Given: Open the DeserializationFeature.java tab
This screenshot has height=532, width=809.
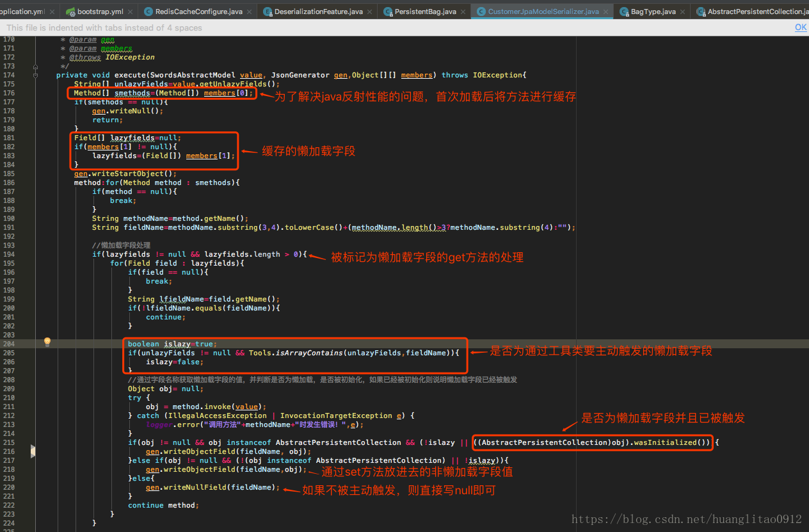Looking at the screenshot, I should click(317, 12).
